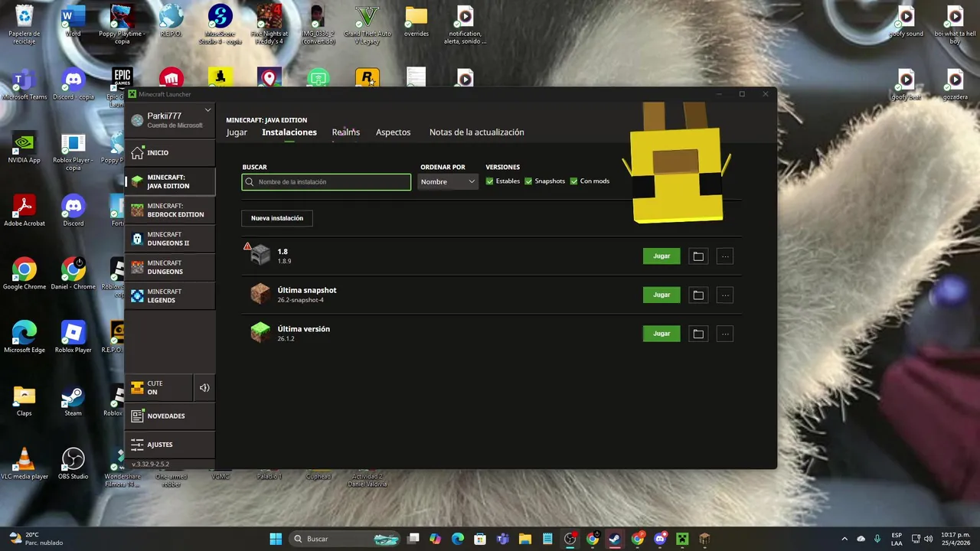This screenshot has width=980, height=551.
Task: Open File Explorer from the taskbar
Action: pos(525,539)
